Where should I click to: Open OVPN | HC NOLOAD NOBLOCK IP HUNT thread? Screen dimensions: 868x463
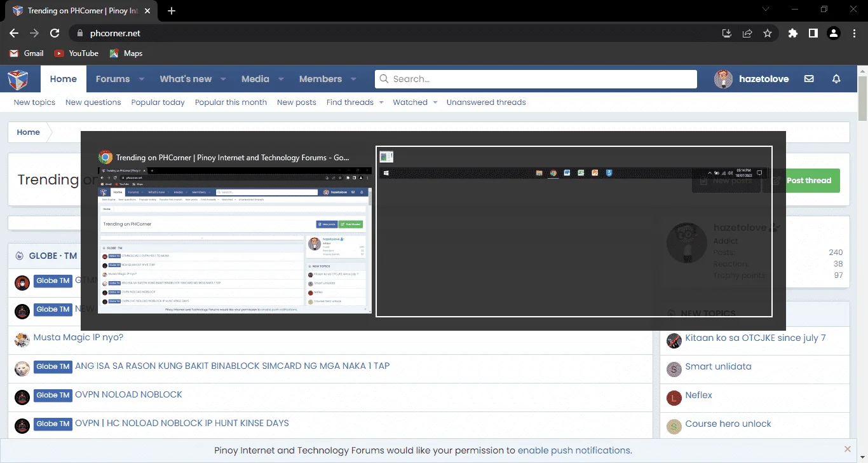click(182, 423)
